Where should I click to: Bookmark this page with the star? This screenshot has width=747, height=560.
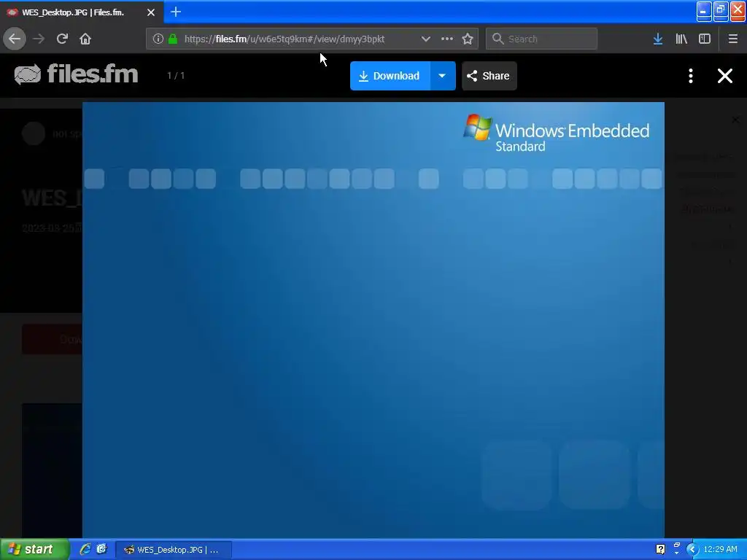point(468,39)
